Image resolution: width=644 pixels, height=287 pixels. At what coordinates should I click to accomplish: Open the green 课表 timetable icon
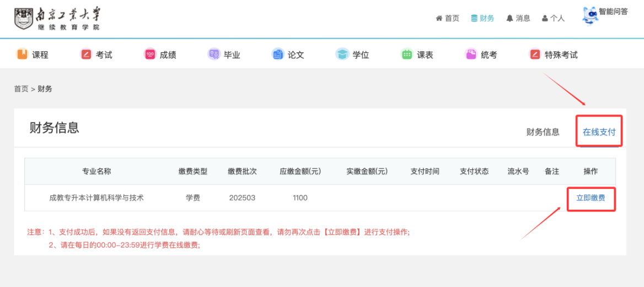pos(407,54)
